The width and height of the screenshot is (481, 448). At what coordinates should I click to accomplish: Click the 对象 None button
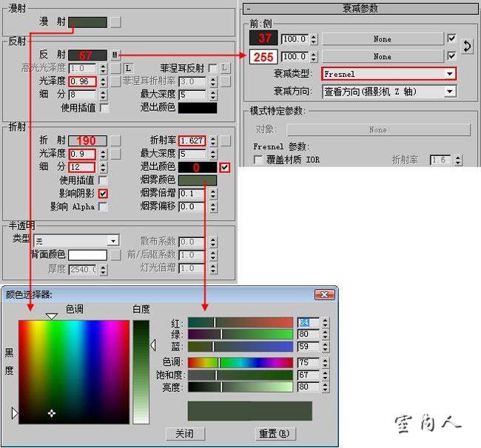tap(378, 130)
